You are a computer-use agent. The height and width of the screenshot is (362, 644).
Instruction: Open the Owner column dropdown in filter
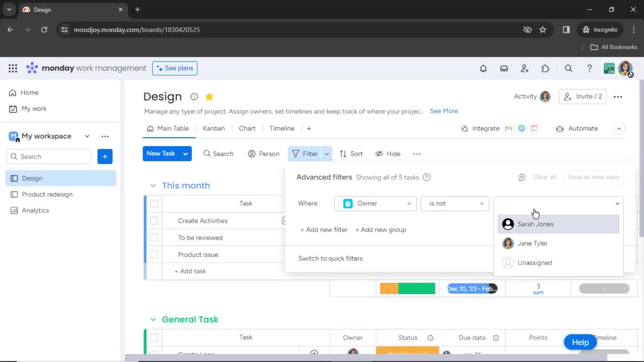[x=375, y=203]
